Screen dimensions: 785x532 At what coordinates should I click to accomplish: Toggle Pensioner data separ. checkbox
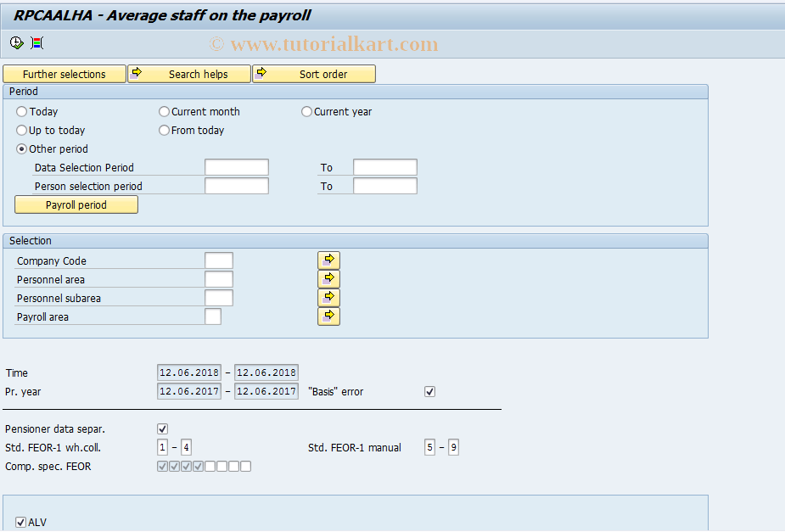(x=162, y=428)
